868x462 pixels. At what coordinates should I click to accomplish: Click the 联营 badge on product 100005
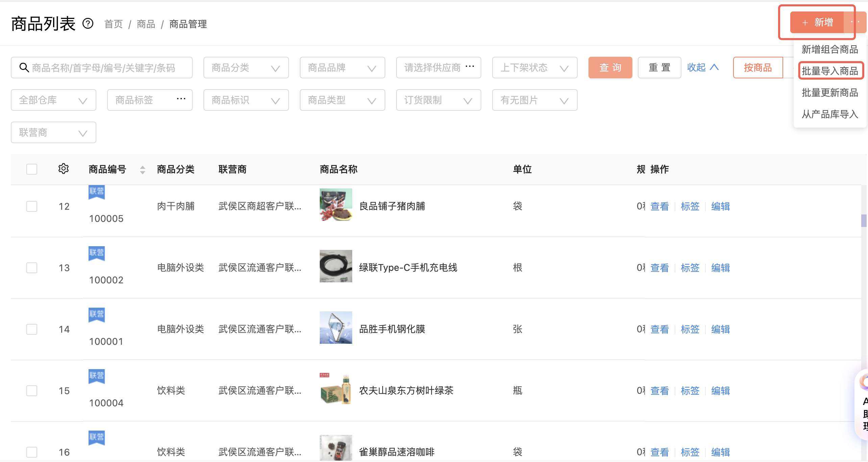pos(97,192)
